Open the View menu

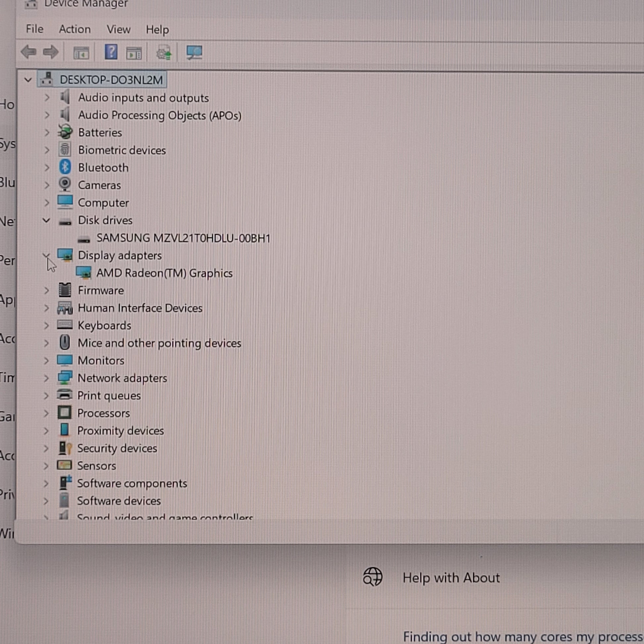pyautogui.click(x=118, y=29)
